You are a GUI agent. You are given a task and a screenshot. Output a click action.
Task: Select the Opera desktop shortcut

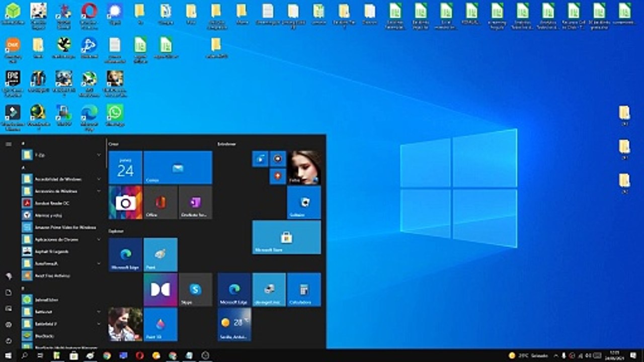click(89, 15)
